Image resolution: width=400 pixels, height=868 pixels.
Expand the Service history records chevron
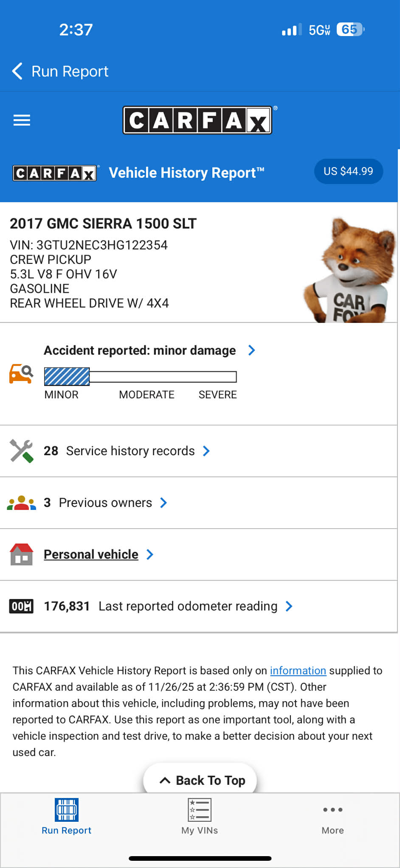tap(206, 451)
